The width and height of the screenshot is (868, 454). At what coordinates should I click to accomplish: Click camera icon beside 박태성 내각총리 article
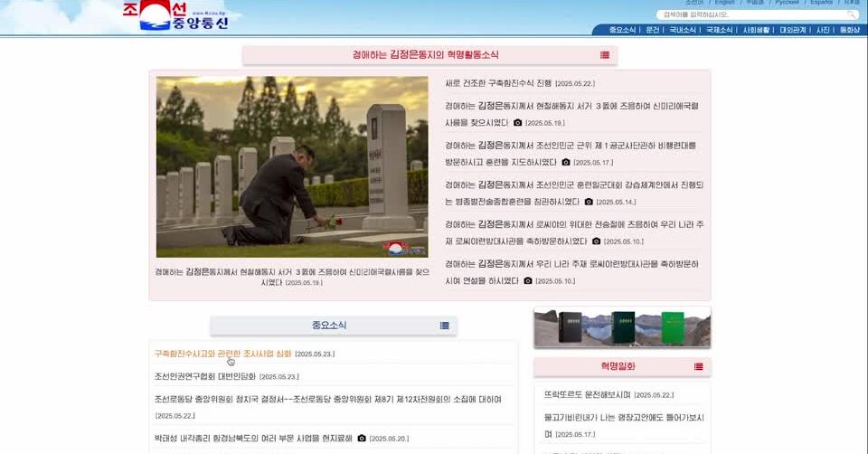[x=362, y=439]
